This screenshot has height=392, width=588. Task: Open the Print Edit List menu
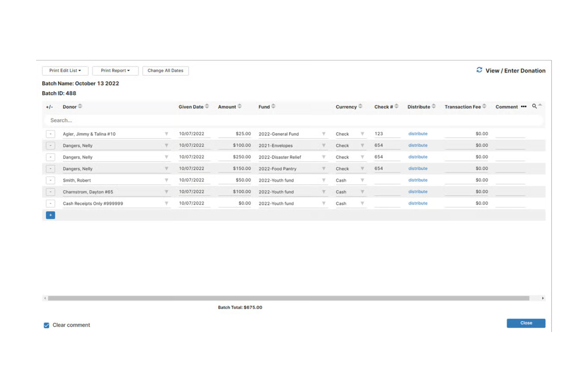(x=65, y=70)
